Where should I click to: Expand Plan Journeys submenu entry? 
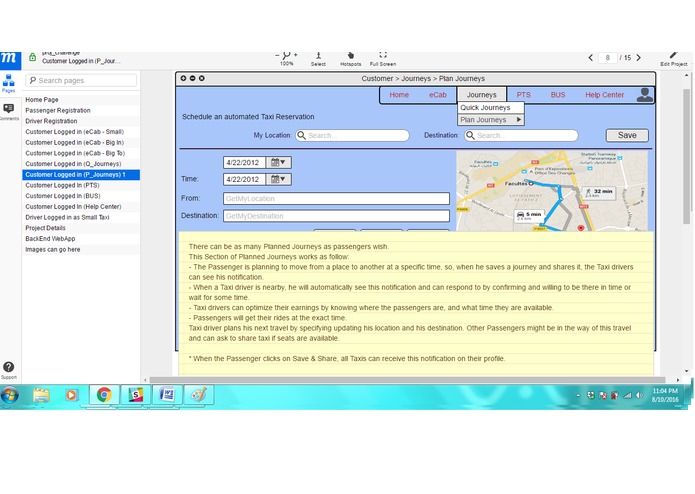tap(491, 120)
